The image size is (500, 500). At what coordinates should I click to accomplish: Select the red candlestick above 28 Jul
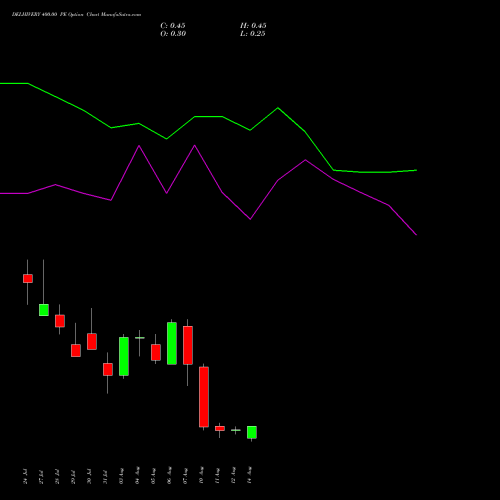60,321
